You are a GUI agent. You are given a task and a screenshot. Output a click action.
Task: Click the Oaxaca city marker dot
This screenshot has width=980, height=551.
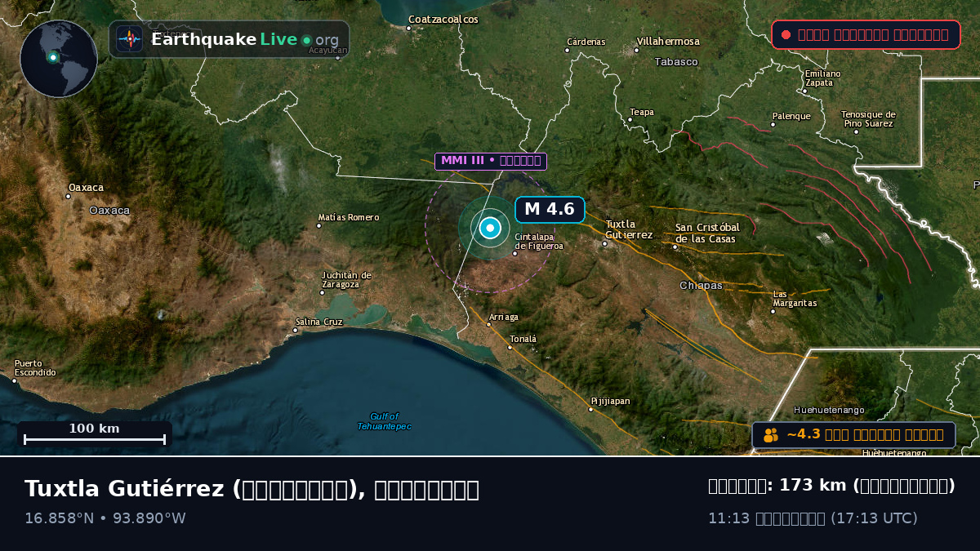tap(69, 196)
